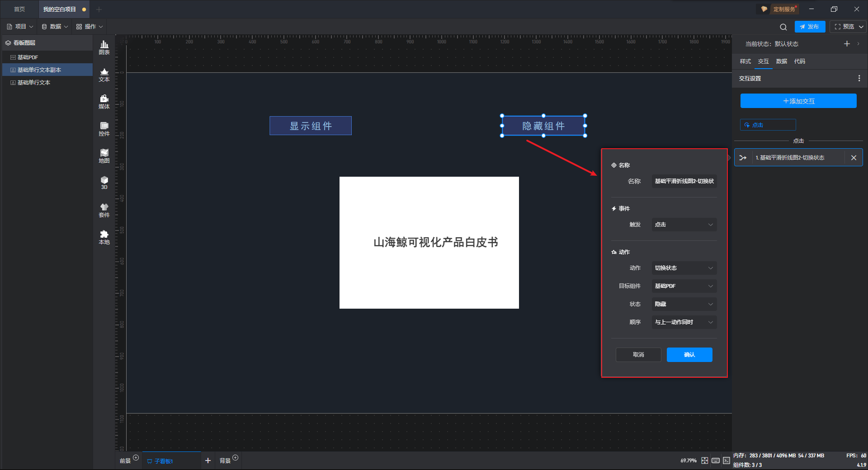Expand the 目标组件 dropdown showing 基础PDF
Viewport: 868px width, 470px height.
(x=684, y=286)
